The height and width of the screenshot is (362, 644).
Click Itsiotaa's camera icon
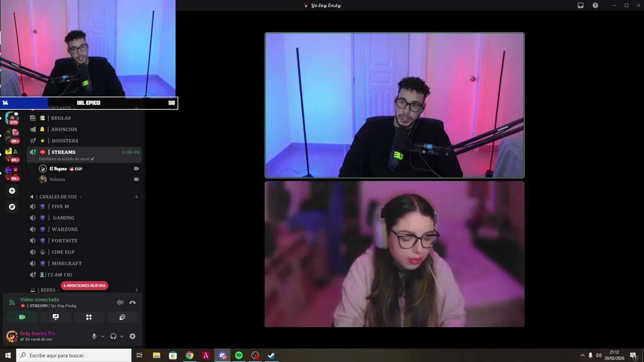pyautogui.click(x=136, y=179)
